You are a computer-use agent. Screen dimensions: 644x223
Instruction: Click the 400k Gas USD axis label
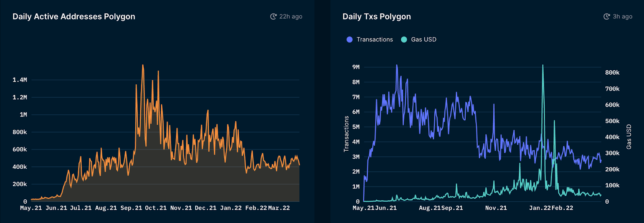point(612,137)
